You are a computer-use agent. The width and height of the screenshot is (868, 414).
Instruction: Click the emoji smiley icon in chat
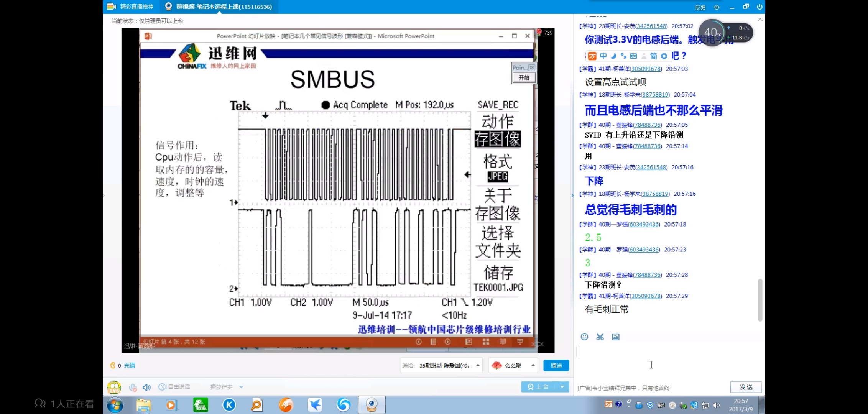point(584,337)
